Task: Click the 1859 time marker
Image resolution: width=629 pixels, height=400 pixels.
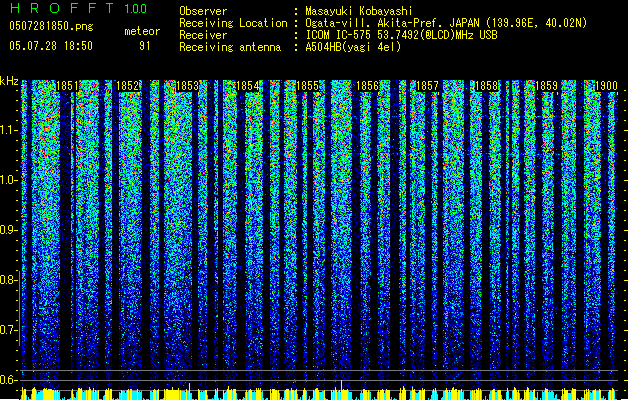Action: click(546, 86)
